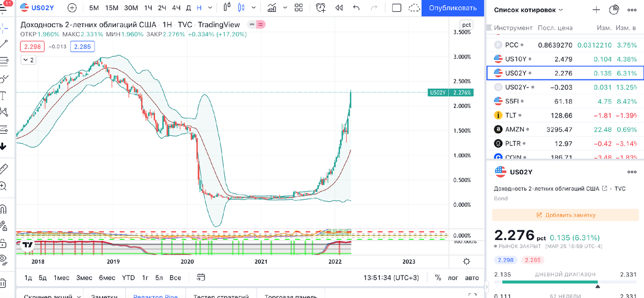The width and height of the screenshot is (644, 298).
Task: Open the go-to-date calendar icon
Action: pos(201,278)
